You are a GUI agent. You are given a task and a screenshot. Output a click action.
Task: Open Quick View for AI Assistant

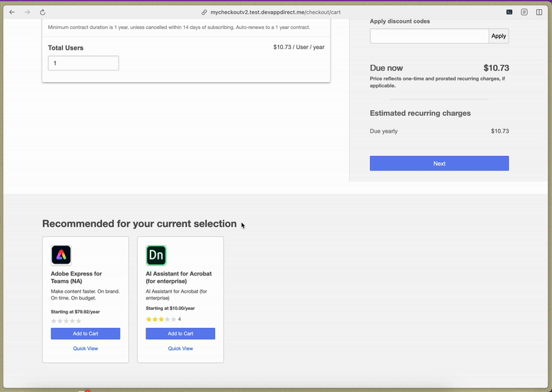point(180,349)
